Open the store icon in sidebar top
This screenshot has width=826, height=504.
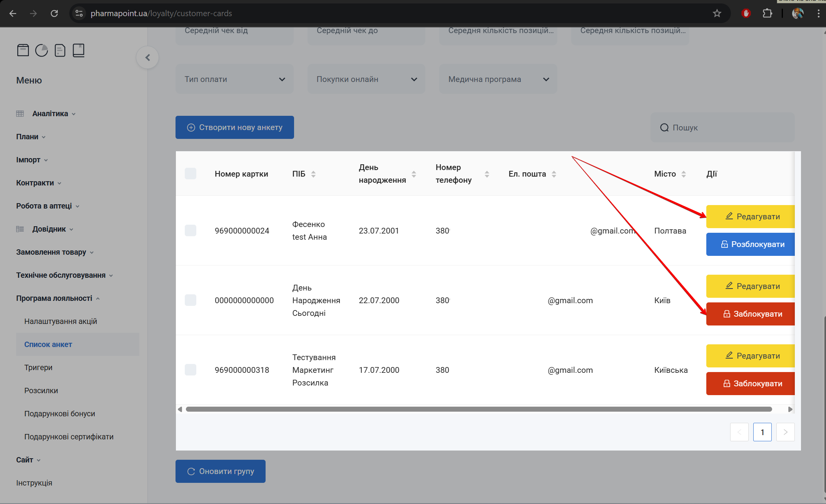click(23, 50)
